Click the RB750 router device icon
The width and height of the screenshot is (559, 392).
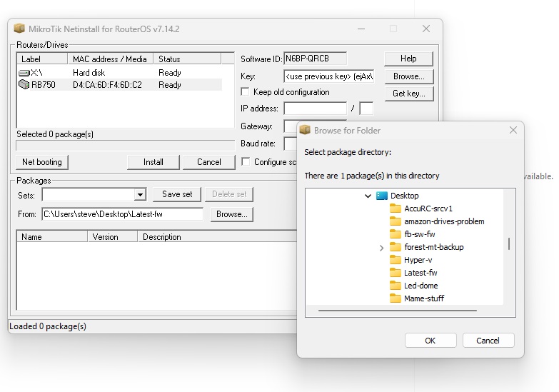tap(24, 85)
